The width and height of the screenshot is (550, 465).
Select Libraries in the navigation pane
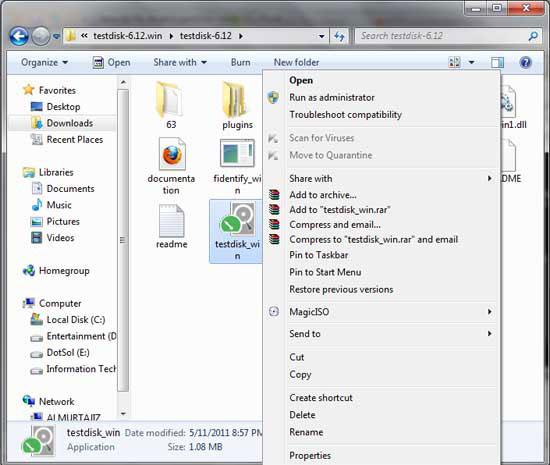click(x=48, y=172)
